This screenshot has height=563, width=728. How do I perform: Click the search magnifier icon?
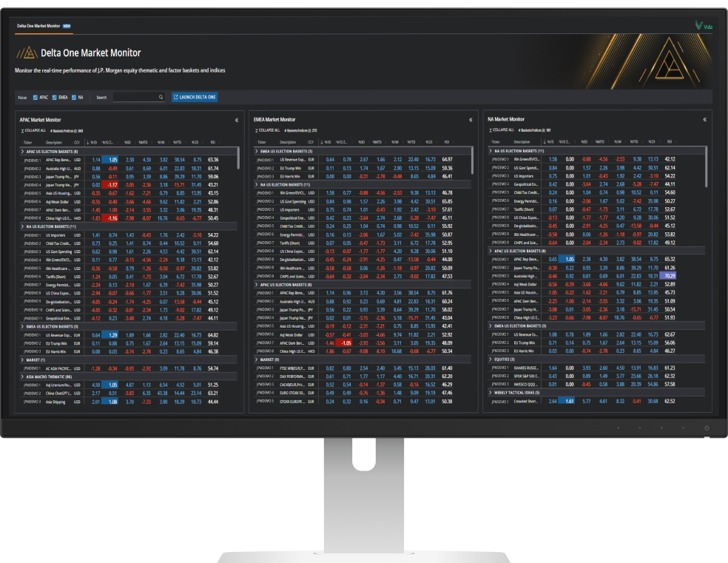pos(161,97)
